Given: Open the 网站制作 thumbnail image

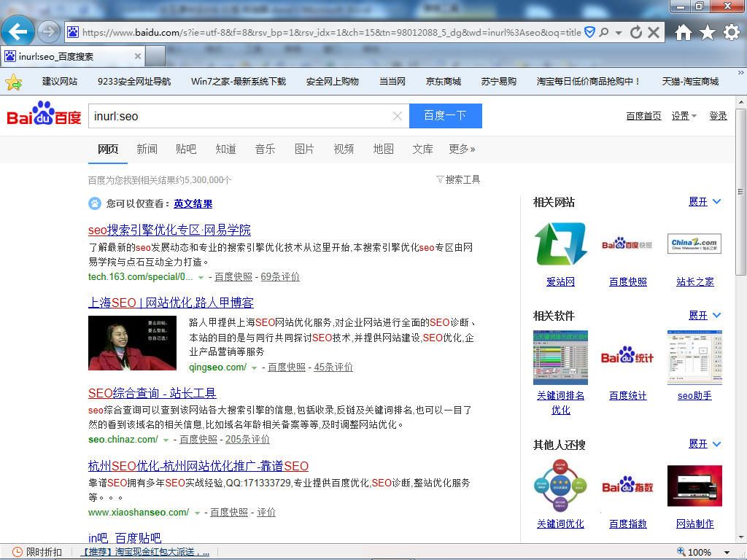Looking at the screenshot, I should pos(694,486).
